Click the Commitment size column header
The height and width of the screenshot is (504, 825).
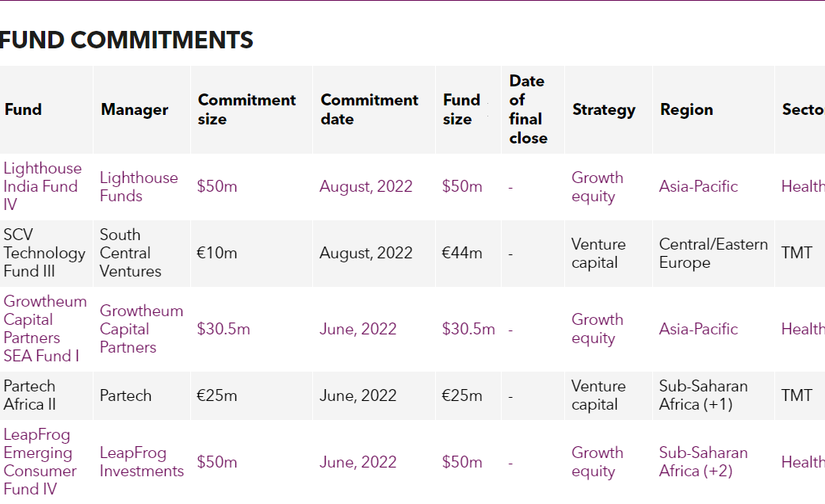[x=246, y=109]
